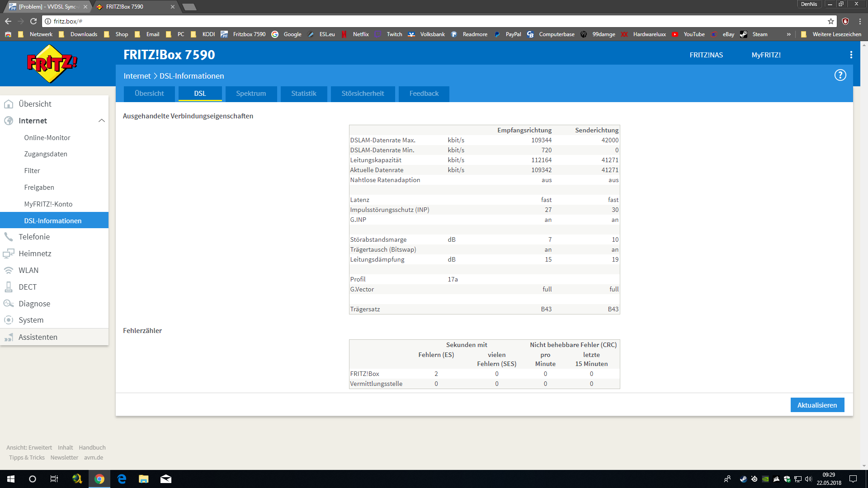This screenshot has height=488, width=868.
Task: Expand the Heimnetz sidebar section
Action: coord(35,253)
